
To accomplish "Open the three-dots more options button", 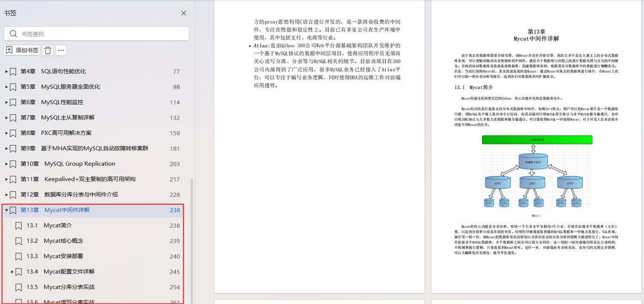I will 61,50.
